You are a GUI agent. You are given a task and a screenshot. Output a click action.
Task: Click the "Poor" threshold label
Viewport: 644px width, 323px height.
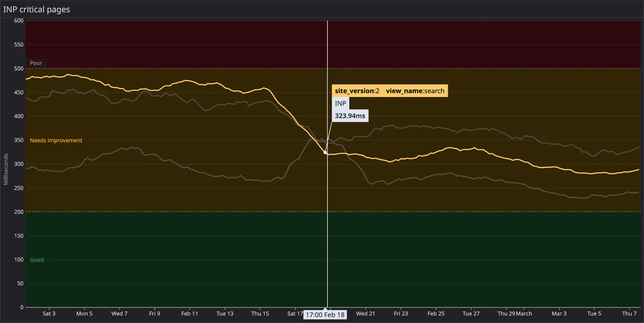click(x=36, y=63)
